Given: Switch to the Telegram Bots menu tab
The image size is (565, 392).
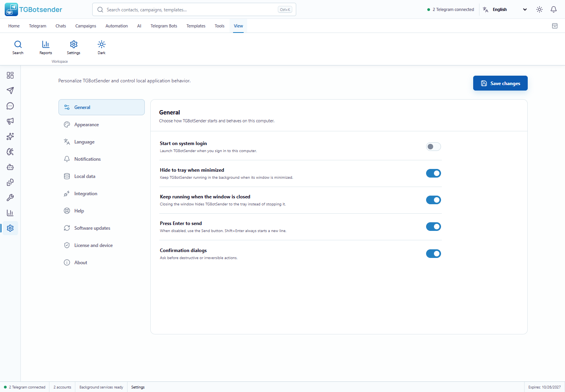Looking at the screenshot, I should click(x=164, y=26).
